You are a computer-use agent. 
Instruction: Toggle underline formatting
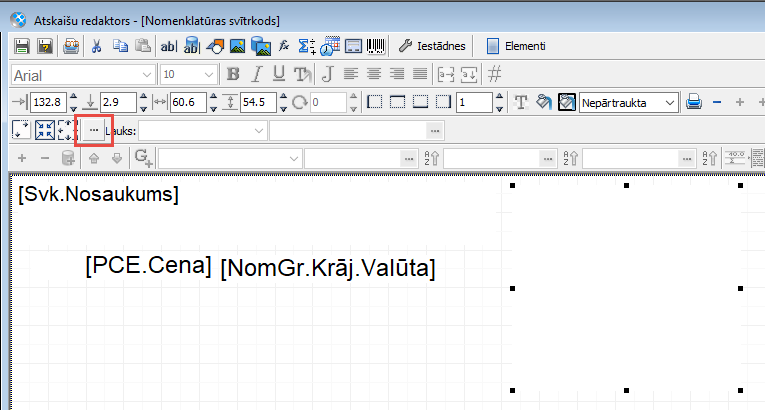pyautogui.click(x=279, y=74)
